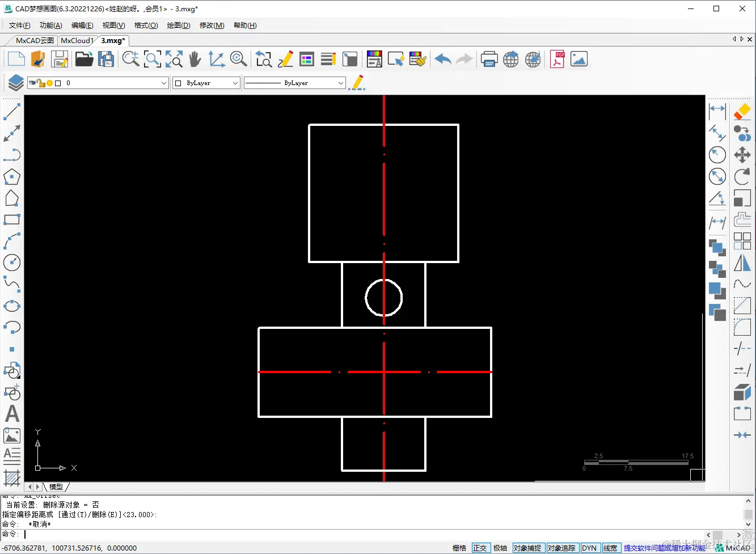Select the Chamfer tool

coord(742,306)
